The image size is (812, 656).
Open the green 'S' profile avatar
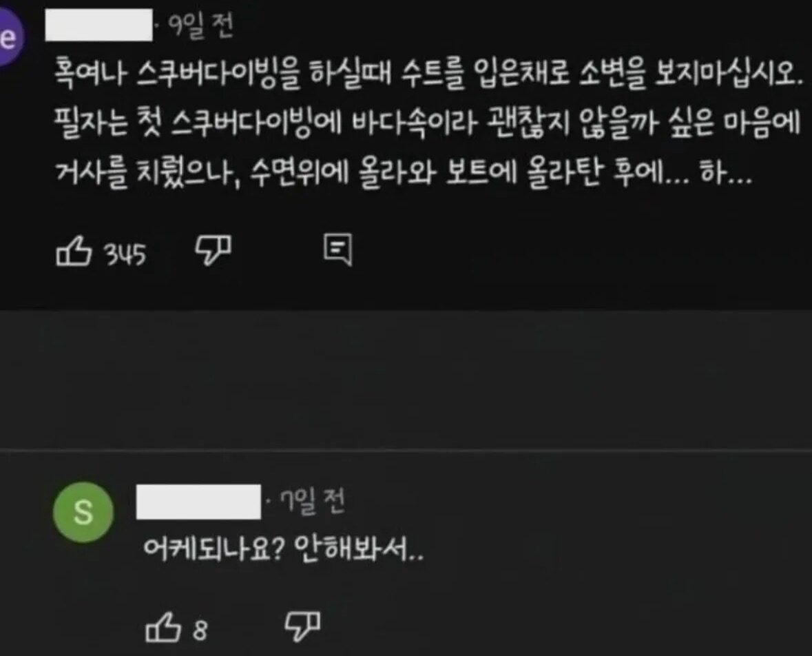(x=83, y=512)
